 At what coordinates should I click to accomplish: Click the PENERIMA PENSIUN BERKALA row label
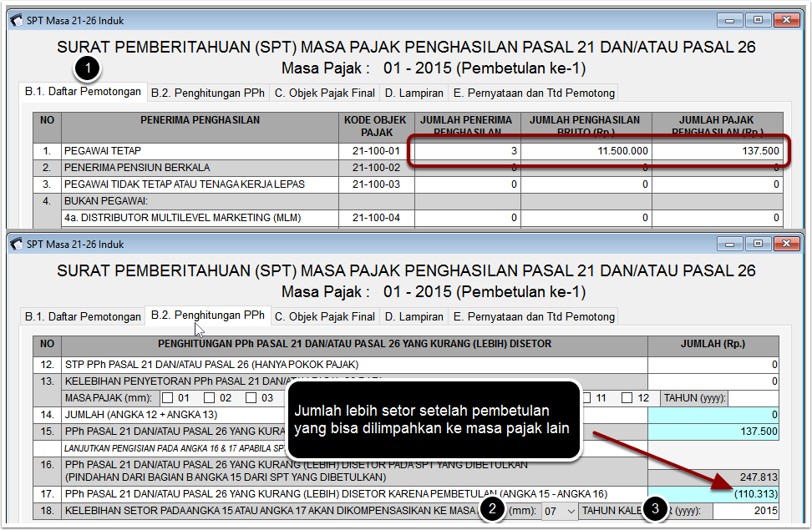click(137, 168)
